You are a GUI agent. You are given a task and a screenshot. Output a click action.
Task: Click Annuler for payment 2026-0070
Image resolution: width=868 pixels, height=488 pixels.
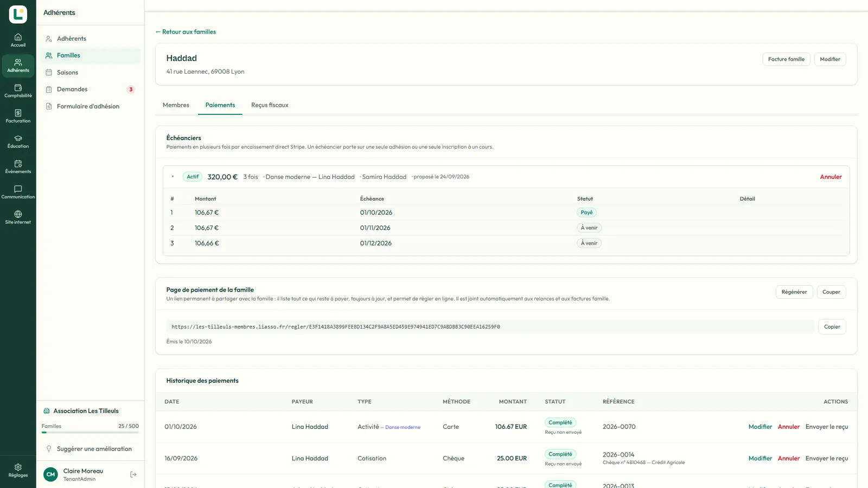click(789, 427)
